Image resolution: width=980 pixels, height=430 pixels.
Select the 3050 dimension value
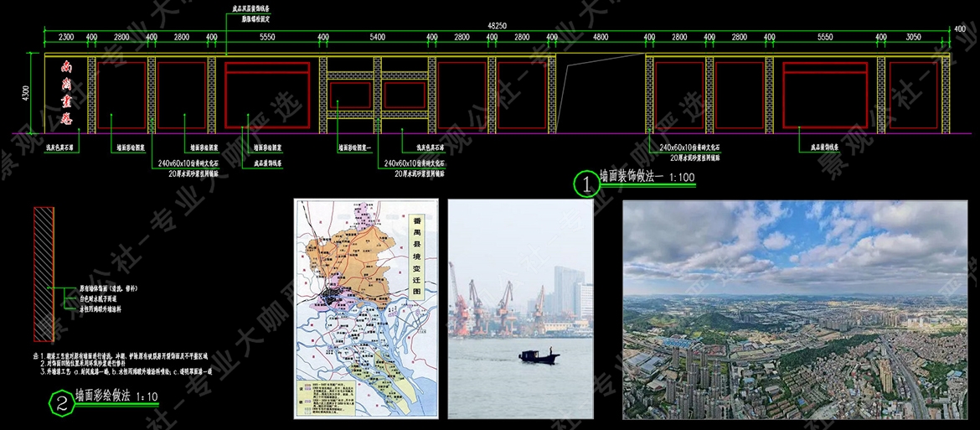click(913, 38)
